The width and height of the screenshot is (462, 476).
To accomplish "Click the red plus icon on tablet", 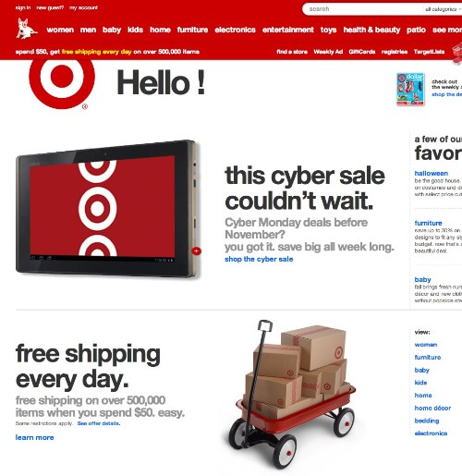I will pyautogui.click(x=197, y=251).
